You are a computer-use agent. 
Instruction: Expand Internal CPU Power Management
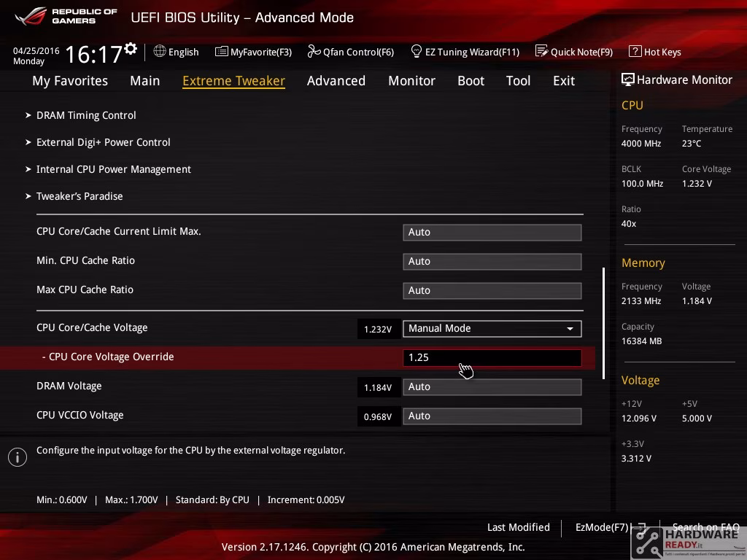click(x=113, y=169)
